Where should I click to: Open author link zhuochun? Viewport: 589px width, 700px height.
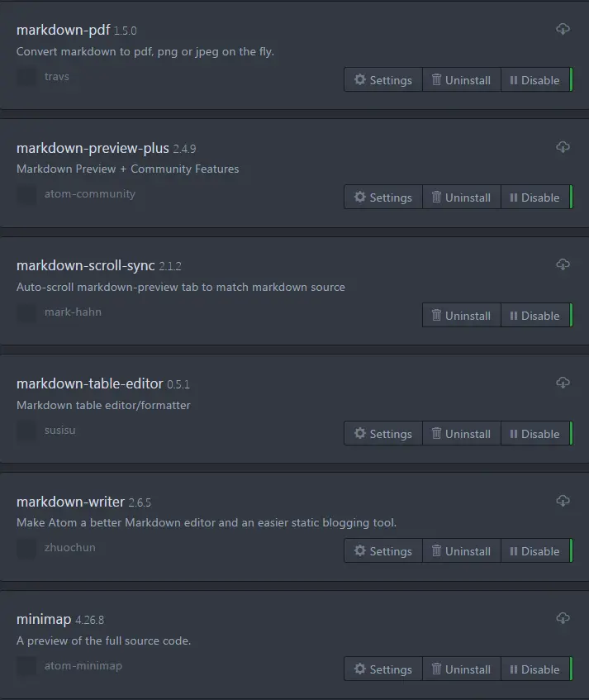pos(69,547)
